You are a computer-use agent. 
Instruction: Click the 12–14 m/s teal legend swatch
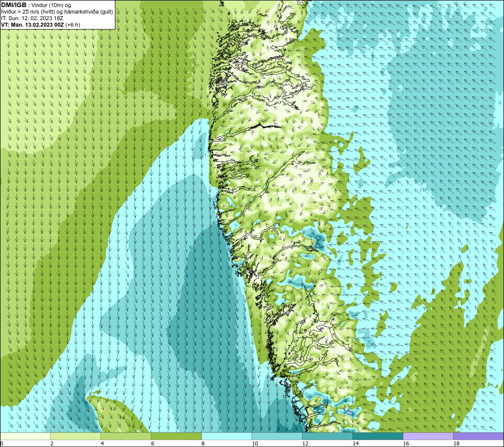tap(328, 436)
